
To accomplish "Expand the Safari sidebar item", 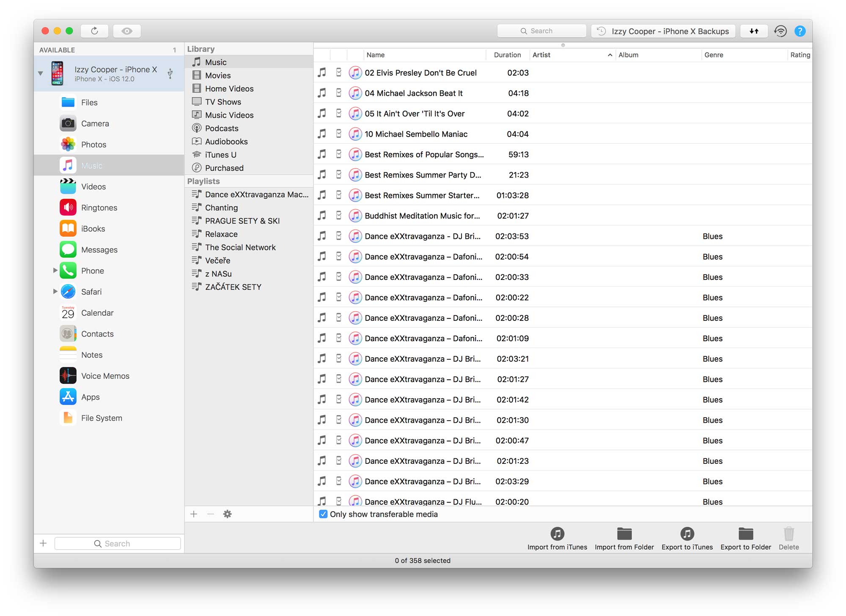I will click(x=55, y=291).
